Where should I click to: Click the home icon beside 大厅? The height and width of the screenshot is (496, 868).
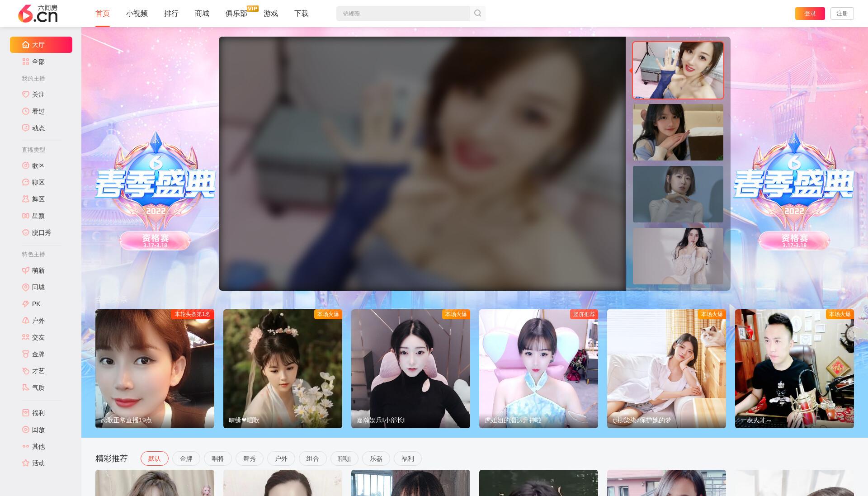click(x=26, y=45)
